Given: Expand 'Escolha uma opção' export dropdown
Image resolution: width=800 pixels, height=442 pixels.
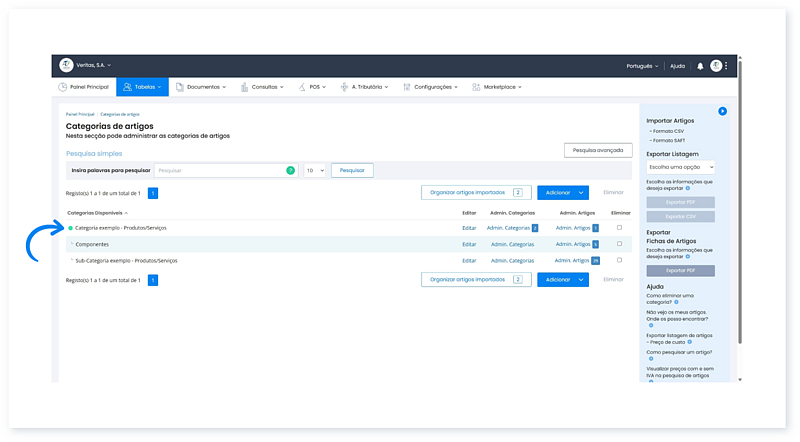Looking at the screenshot, I should coord(681,167).
